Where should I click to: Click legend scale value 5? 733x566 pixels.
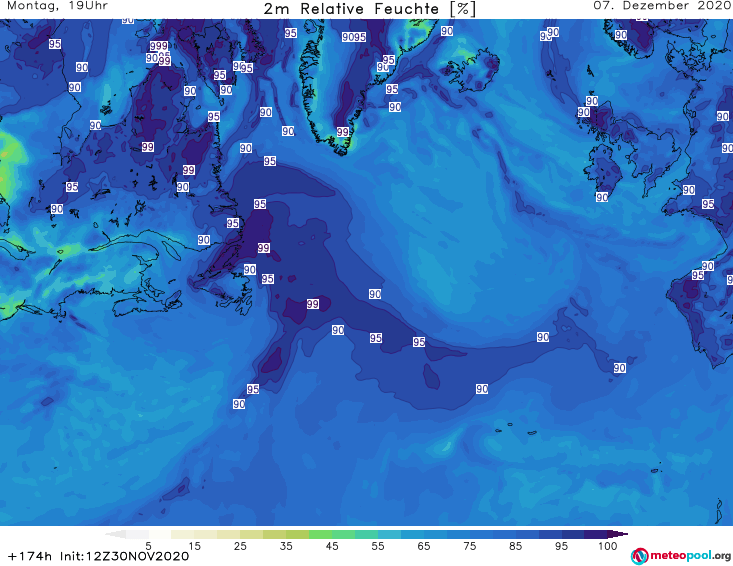click(x=148, y=546)
